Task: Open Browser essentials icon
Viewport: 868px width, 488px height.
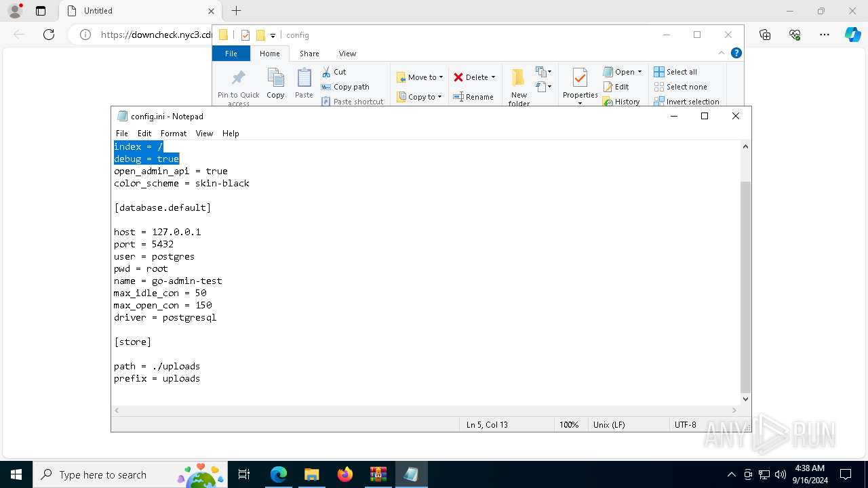Action: [x=795, y=35]
